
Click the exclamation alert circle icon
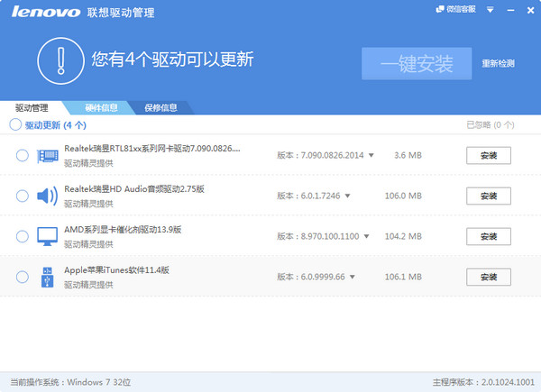click(60, 60)
